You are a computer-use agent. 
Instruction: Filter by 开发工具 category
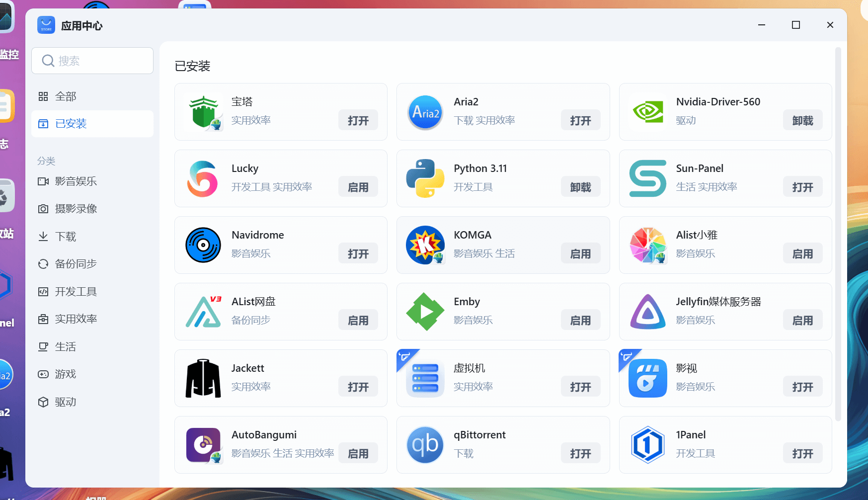click(92, 292)
